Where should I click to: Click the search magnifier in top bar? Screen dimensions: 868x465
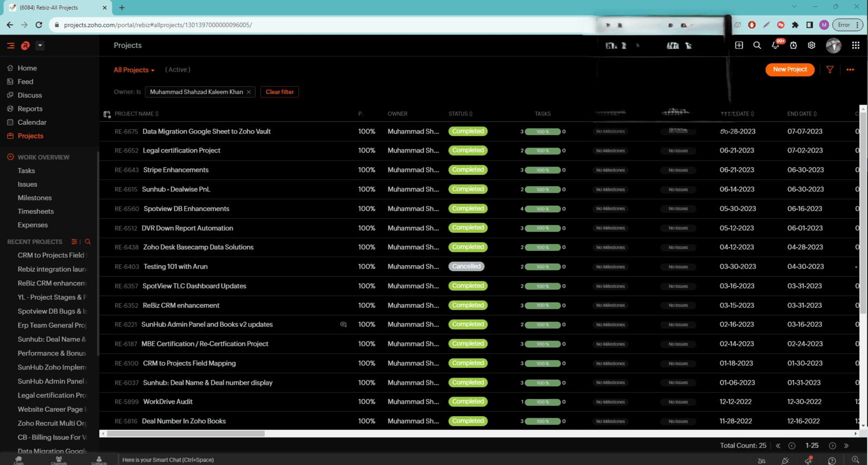(757, 46)
